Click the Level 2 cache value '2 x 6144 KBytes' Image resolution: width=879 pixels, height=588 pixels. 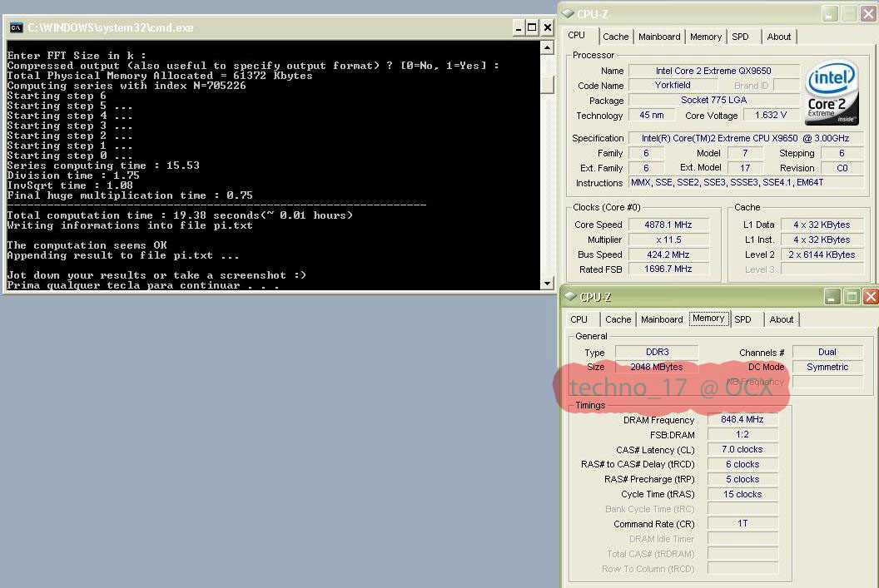point(822,254)
